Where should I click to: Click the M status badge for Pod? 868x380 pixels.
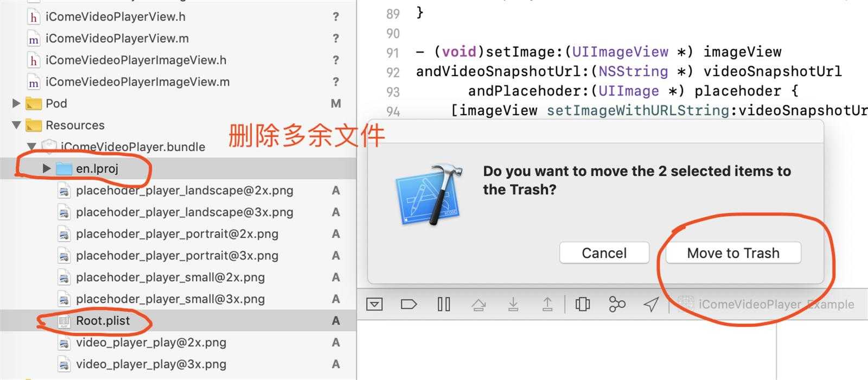[x=336, y=104]
